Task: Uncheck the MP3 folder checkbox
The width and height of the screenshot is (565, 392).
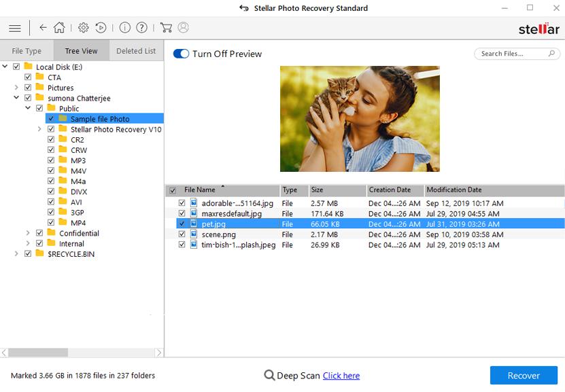Action: tap(51, 160)
